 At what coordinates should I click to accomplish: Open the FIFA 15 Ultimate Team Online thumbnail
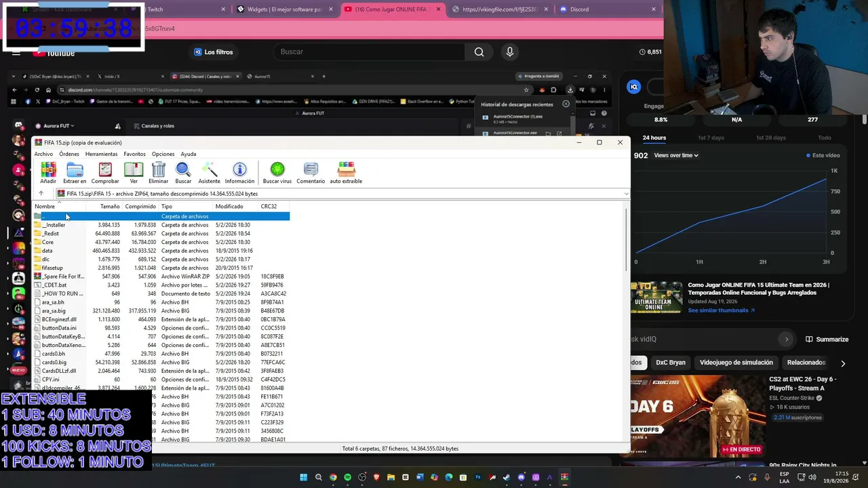coord(656,296)
